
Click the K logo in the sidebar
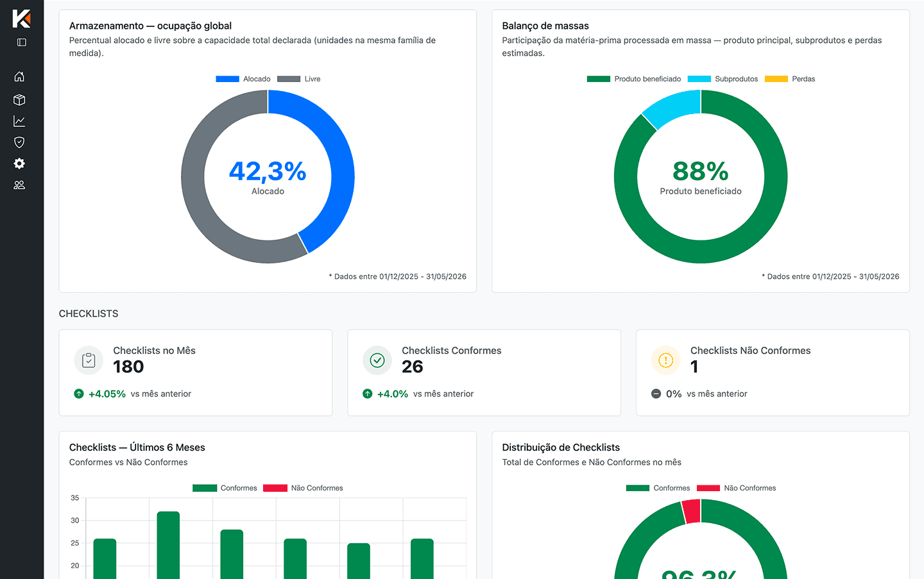click(21, 19)
